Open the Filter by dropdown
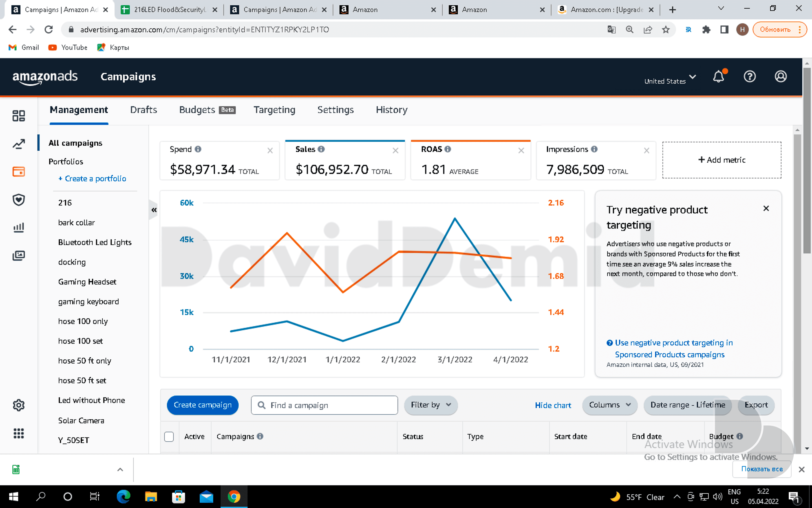This screenshot has height=508, width=812. 431,405
